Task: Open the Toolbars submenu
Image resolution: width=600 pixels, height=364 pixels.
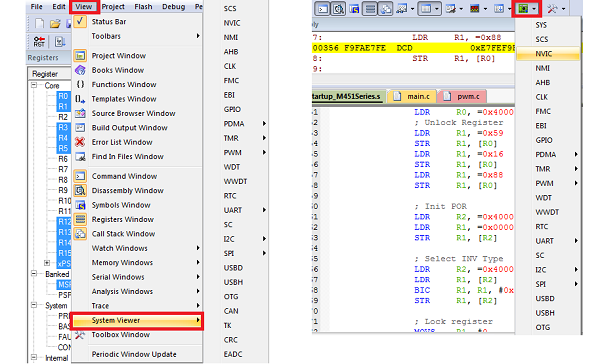Action: pyautogui.click(x=137, y=36)
